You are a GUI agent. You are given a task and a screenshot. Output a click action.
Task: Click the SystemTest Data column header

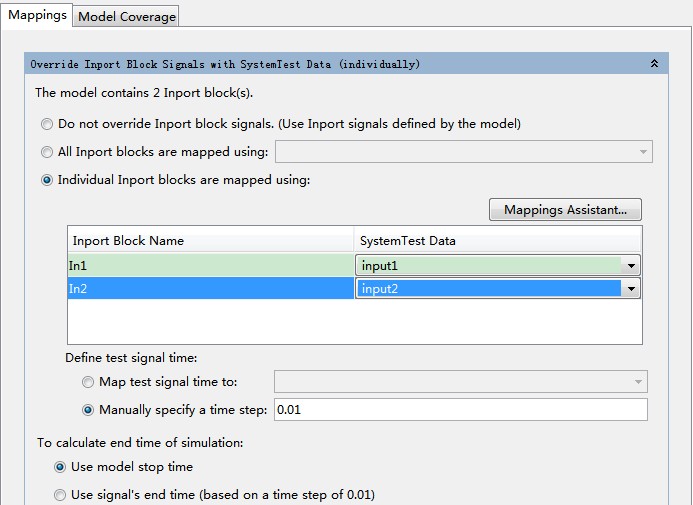[x=497, y=241]
